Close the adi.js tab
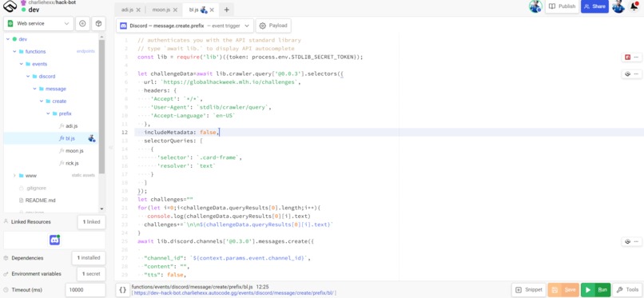The width and height of the screenshot is (644, 298). click(138, 10)
